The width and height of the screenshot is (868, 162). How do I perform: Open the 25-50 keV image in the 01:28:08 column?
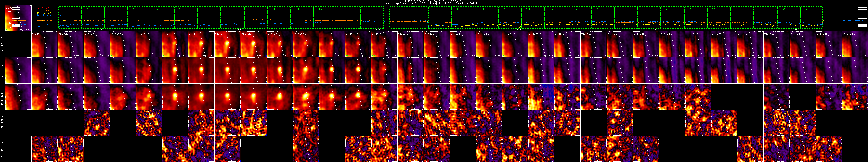(802, 123)
